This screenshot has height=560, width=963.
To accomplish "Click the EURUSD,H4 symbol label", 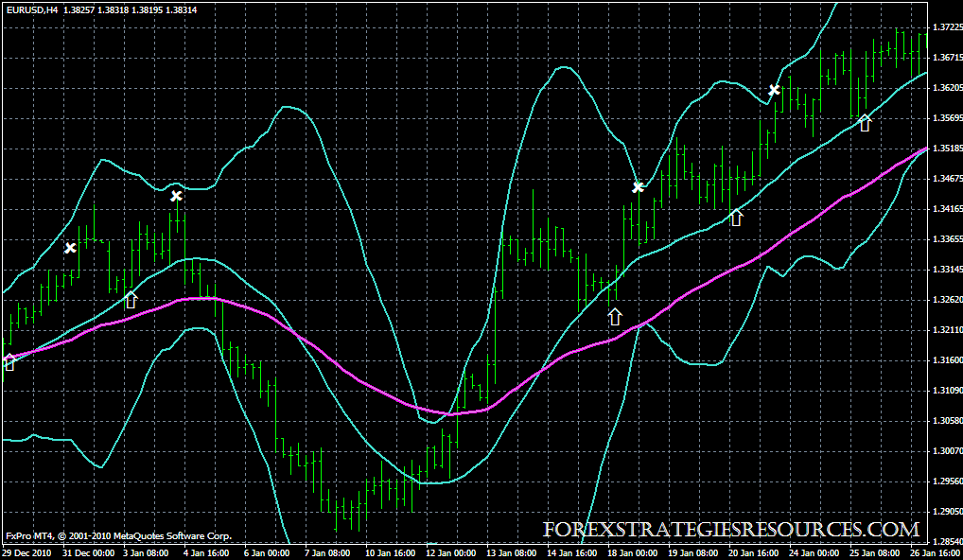I will pos(32,9).
